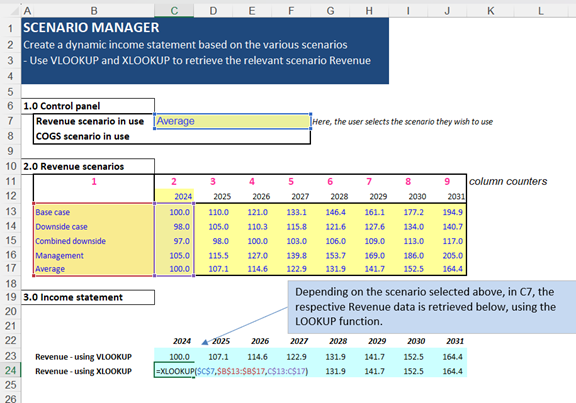This screenshot has width=576, height=403.
Task: Click XLOOKUP 2031 result 164.4 in row 24
Action: point(453,371)
